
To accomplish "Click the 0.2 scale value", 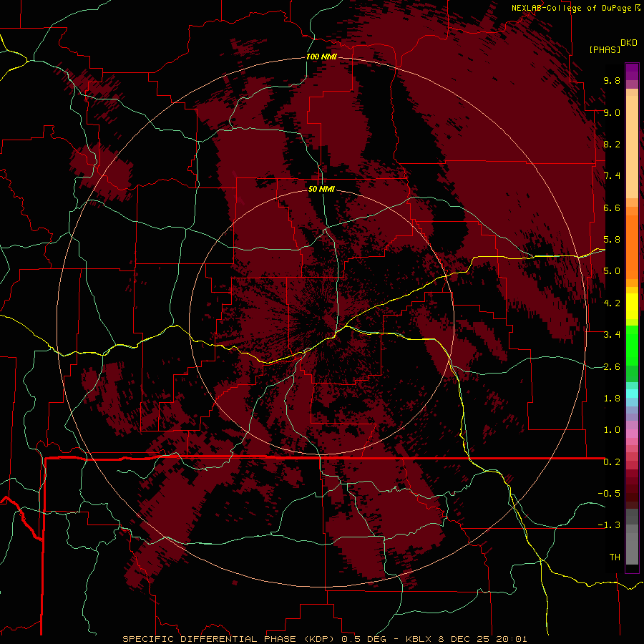I will tap(612, 462).
